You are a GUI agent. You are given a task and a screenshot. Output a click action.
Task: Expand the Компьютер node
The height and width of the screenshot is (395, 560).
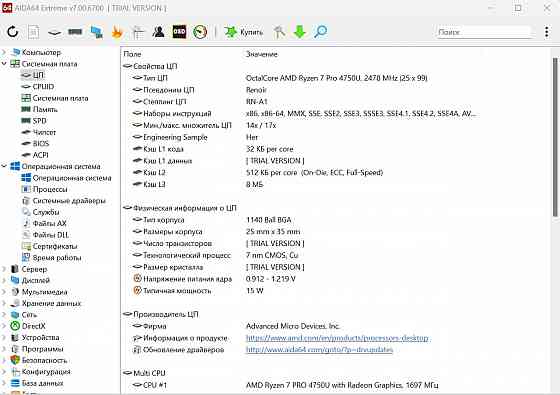pos(4,52)
